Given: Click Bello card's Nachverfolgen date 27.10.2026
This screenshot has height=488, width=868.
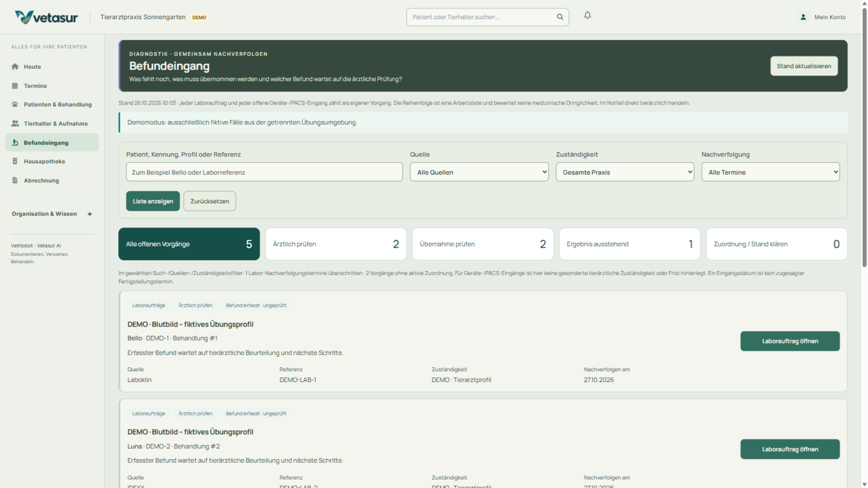Looking at the screenshot, I should coord(599,380).
